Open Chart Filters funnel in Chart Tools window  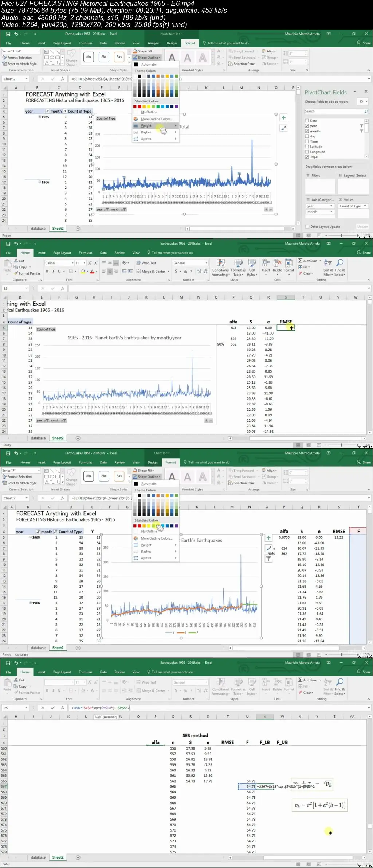(268, 558)
